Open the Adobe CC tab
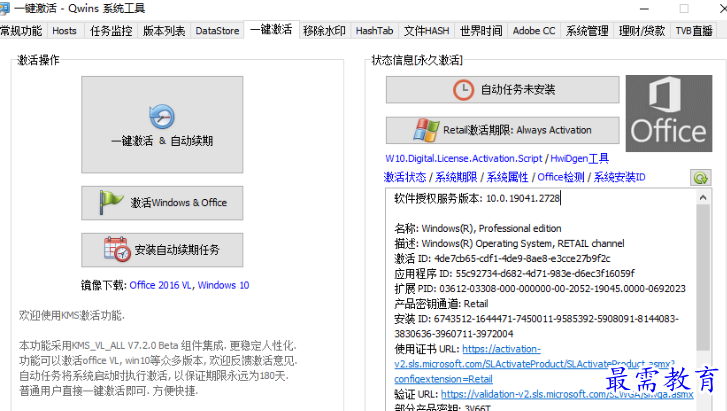 (x=534, y=31)
